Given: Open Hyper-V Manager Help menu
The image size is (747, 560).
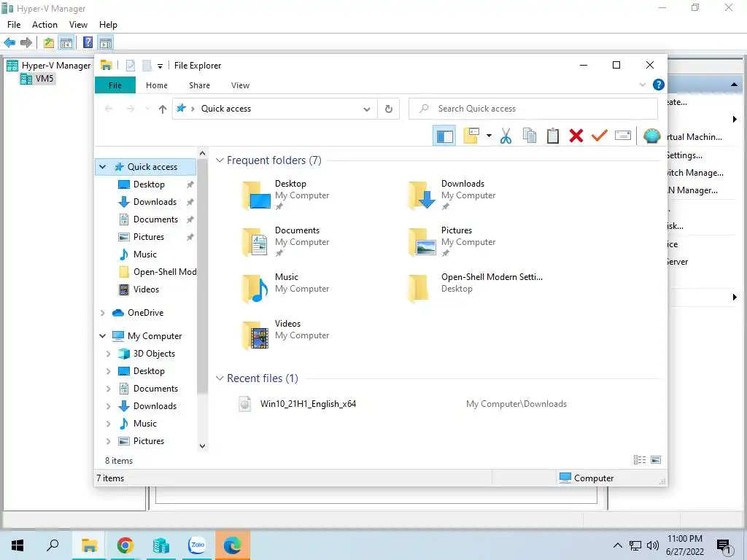Looking at the screenshot, I should coord(108,25).
